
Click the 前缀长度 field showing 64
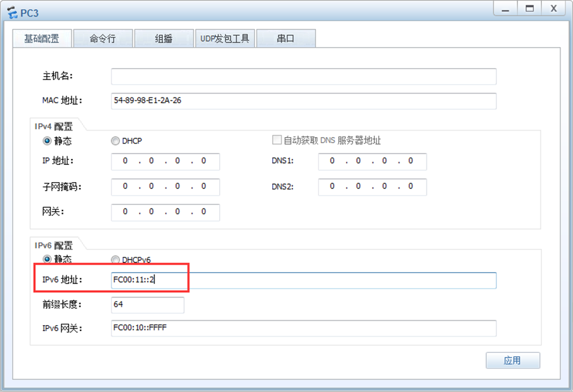[x=148, y=305]
